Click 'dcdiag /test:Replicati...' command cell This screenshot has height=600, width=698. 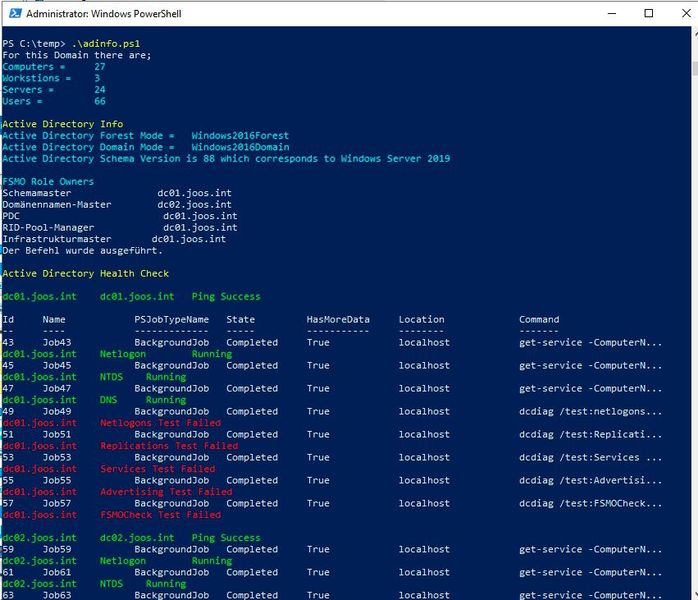590,435
